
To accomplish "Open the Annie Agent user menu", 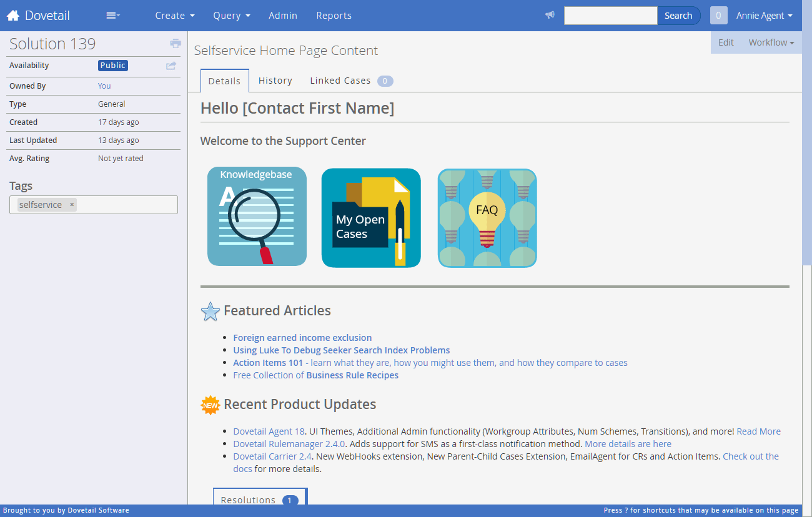I will (x=764, y=16).
